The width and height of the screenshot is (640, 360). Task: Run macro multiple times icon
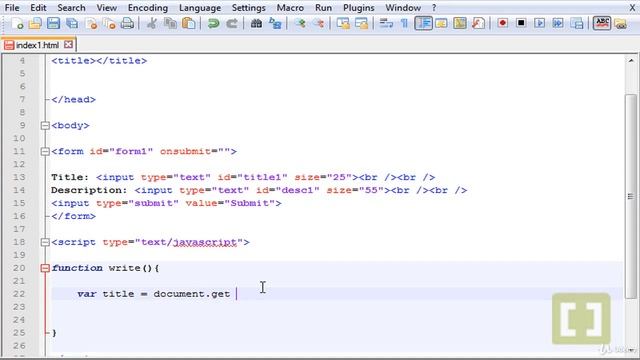click(x=558, y=23)
